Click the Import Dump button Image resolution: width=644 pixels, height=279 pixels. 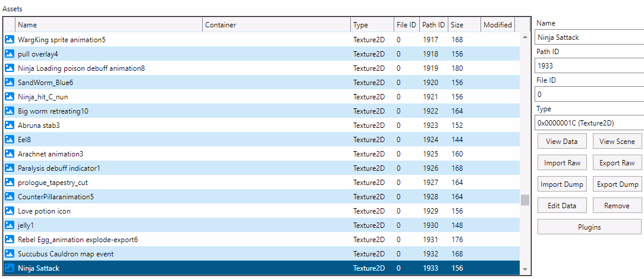(x=562, y=184)
